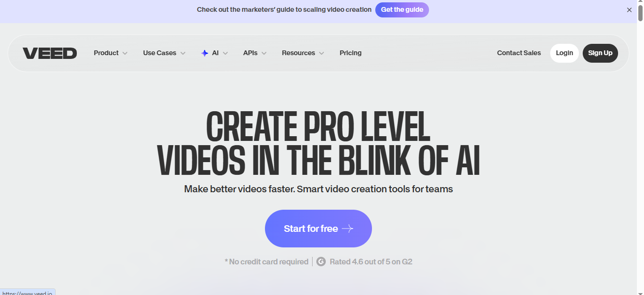
Task: Click Start for free button
Action: [x=318, y=229]
